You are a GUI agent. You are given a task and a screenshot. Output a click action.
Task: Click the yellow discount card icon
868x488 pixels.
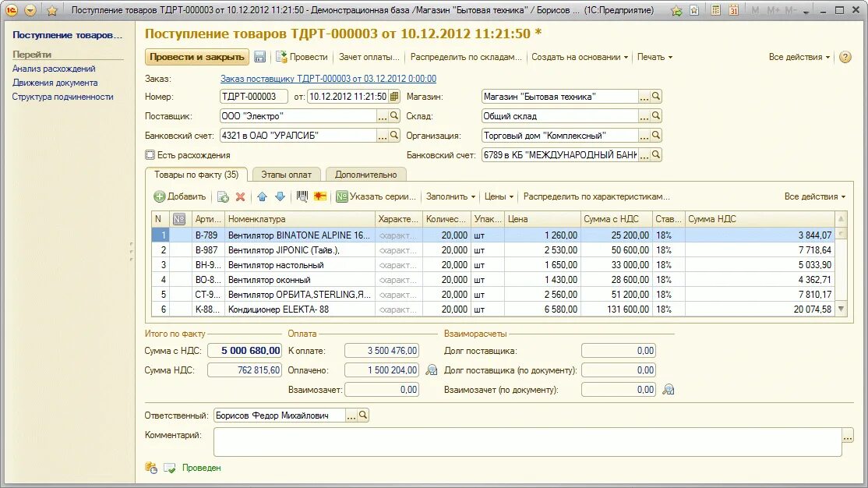pos(320,196)
